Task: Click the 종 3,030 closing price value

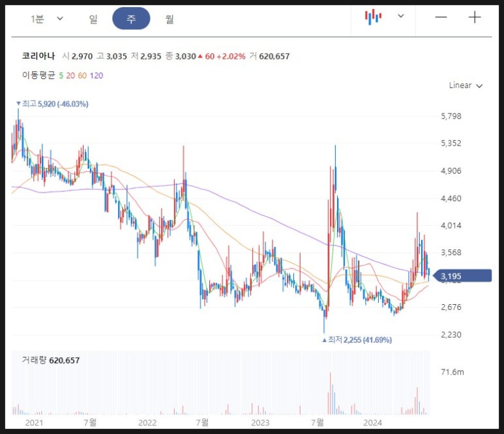Action: click(x=181, y=56)
